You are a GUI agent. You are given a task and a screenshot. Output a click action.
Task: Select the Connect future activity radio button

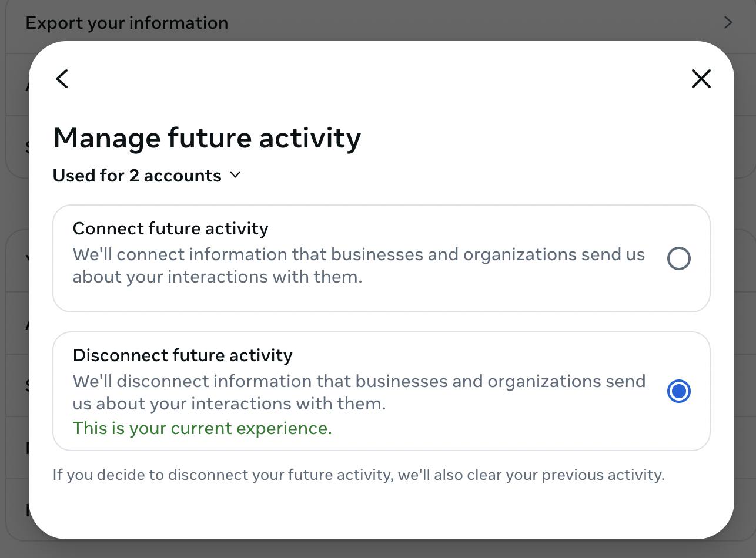point(678,258)
